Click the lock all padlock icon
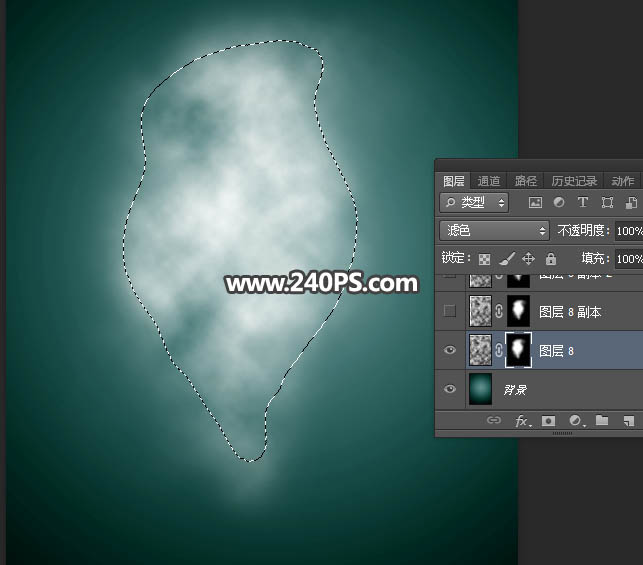 tap(550, 259)
